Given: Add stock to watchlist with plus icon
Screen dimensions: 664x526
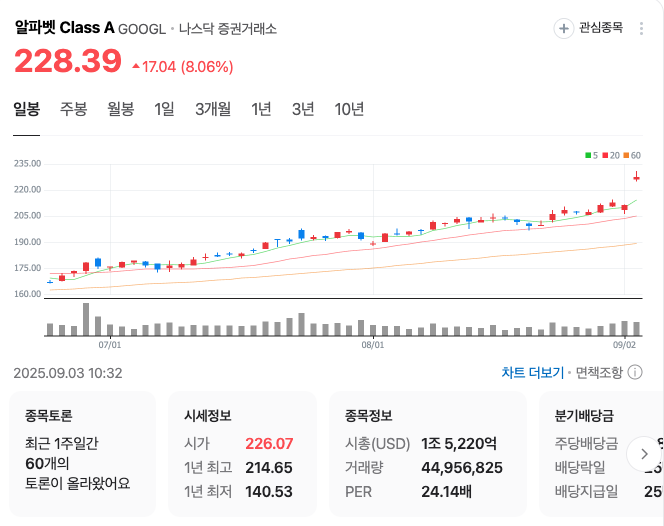Looking at the screenshot, I should click(x=564, y=29).
